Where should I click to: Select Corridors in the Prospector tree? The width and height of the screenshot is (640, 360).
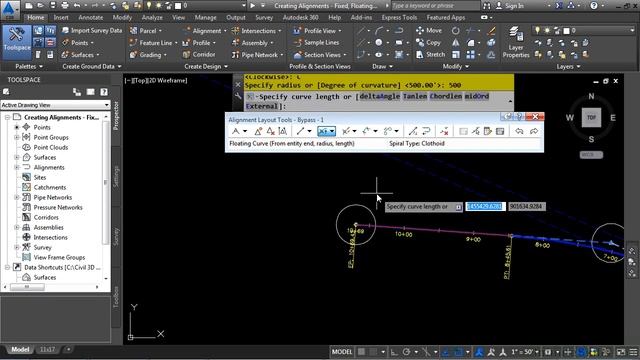pyautogui.click(x=46, y=218)
